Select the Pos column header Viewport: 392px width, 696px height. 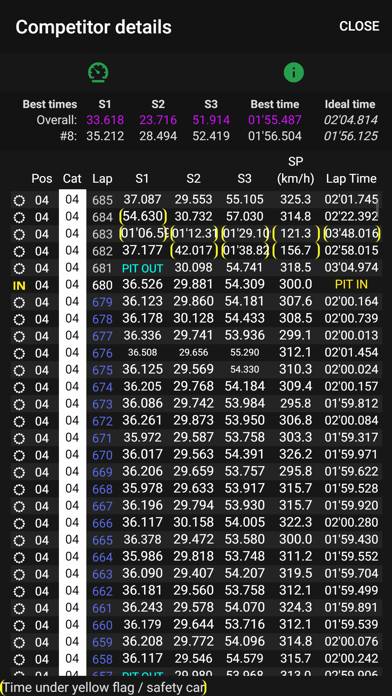pos(42,179)
